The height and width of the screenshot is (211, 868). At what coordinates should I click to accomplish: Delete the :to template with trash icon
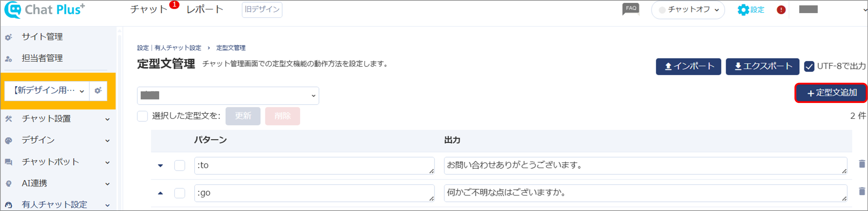point(862,164)
